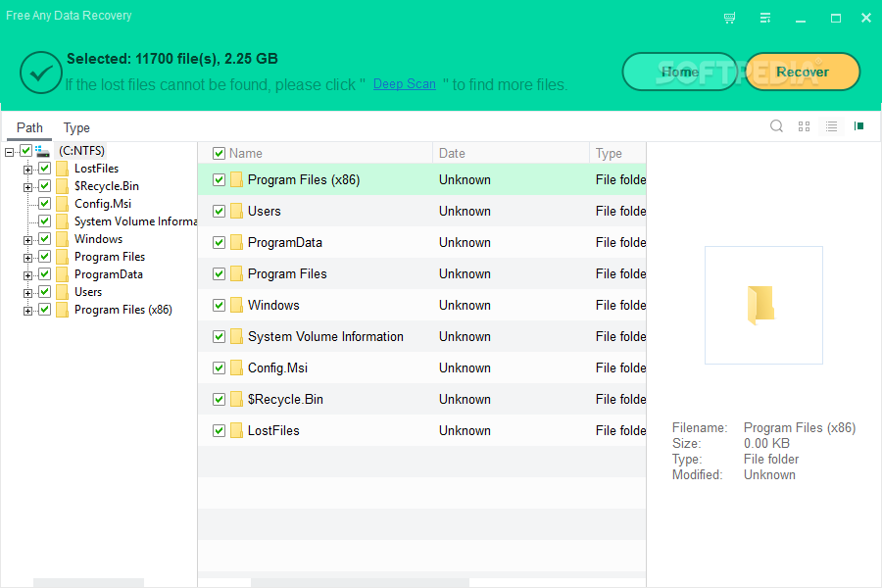The width and height of the screenshot is (882, 588).
Task: Expand the ProgramData tree node
Action: pyautogui.click(x=27, y=275)
